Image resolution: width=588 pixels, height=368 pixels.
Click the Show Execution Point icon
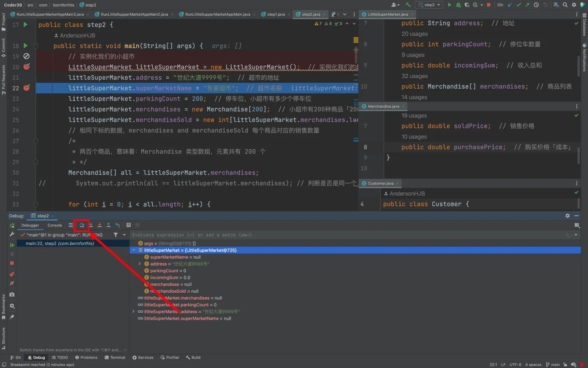click(71, 225)
